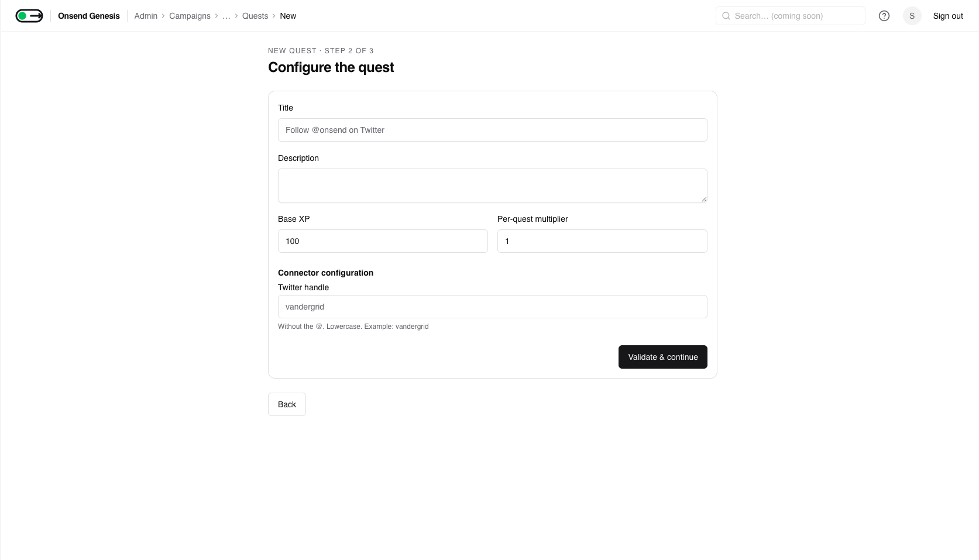This screenshot has width=979, height=560.
Task: Open the help question mark icon
Action: 884,16
